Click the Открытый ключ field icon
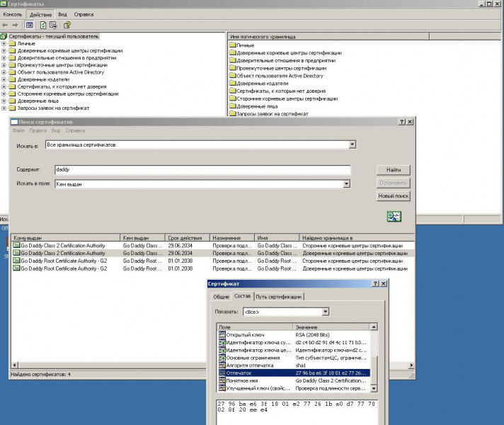The height and width of the screenshot is (425, 504). [x=222, y=334]
